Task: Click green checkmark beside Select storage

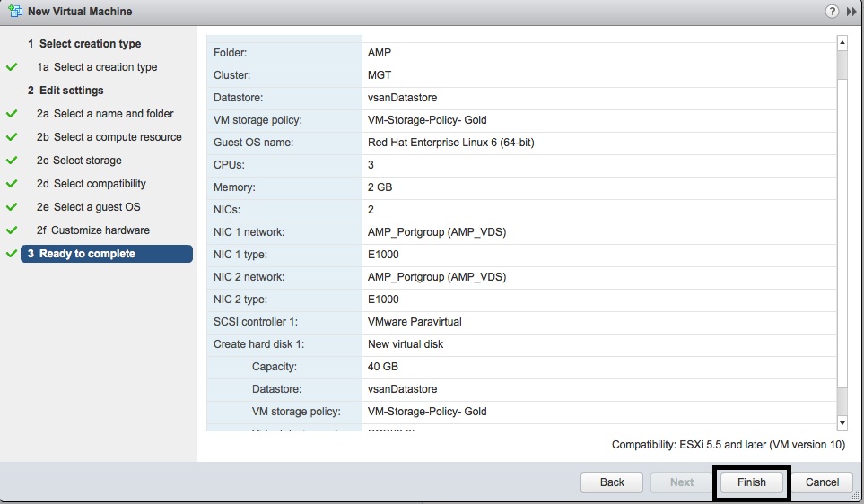Action: 12,161
